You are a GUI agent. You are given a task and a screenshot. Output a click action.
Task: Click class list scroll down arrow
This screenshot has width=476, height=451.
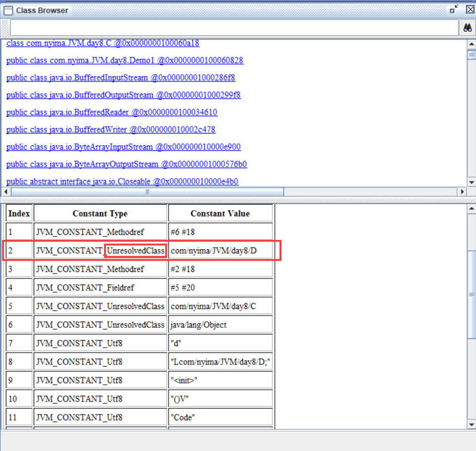click(472, 182)
